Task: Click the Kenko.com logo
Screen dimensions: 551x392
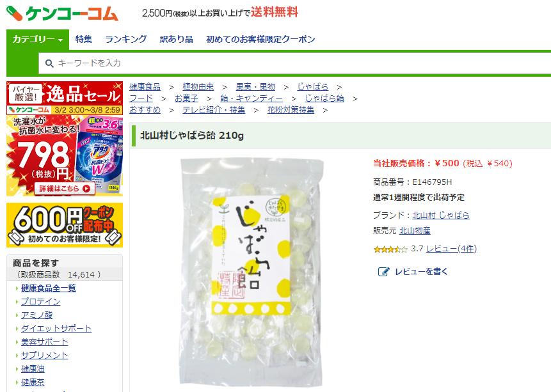Action: (62, 13)
